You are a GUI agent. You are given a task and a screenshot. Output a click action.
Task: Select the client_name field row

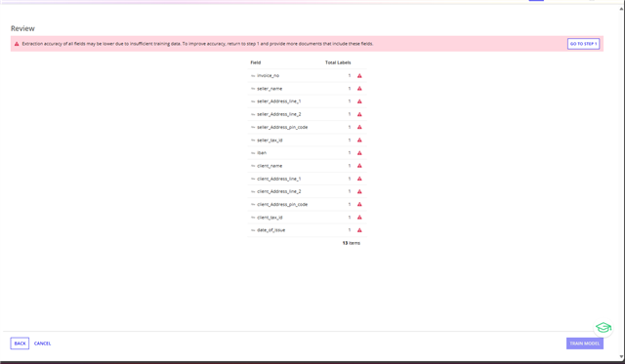307,166
